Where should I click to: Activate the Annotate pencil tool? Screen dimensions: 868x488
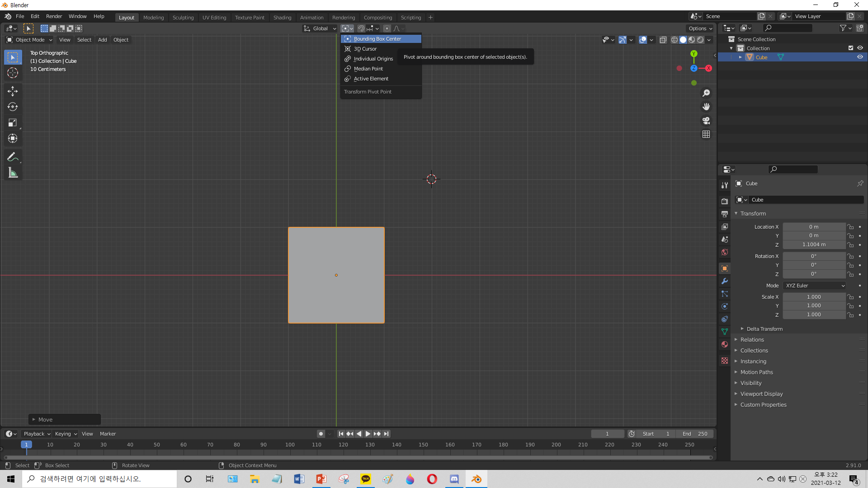point(13,157)
